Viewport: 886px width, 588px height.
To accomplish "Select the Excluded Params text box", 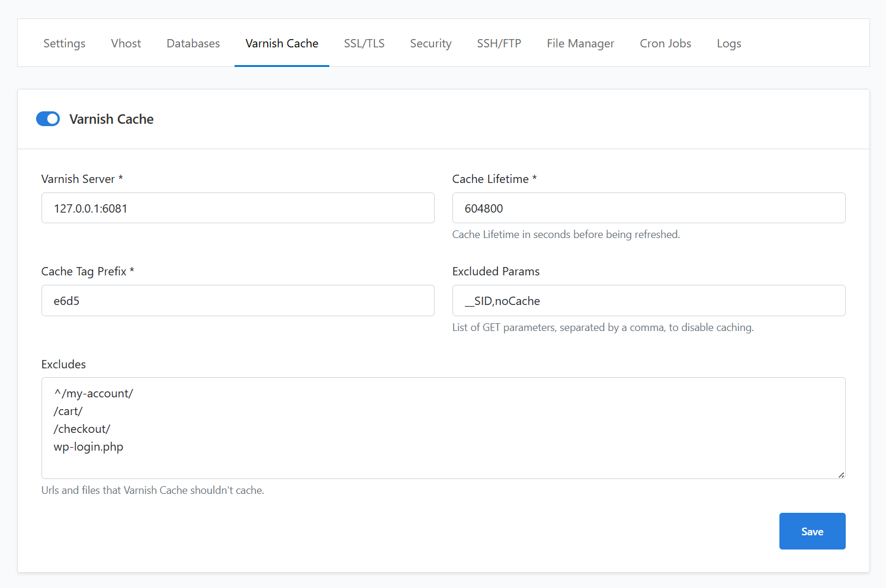I will (x=649, y=300).
